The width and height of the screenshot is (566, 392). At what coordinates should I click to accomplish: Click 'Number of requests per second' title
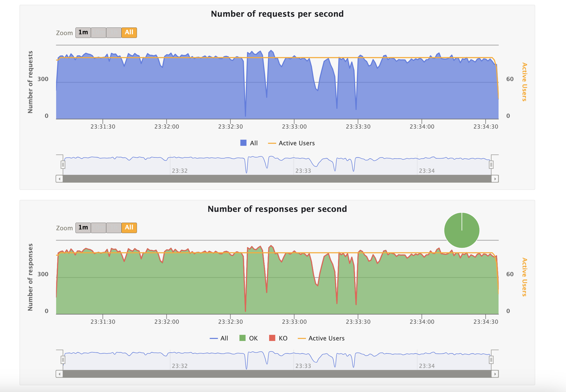277,14
